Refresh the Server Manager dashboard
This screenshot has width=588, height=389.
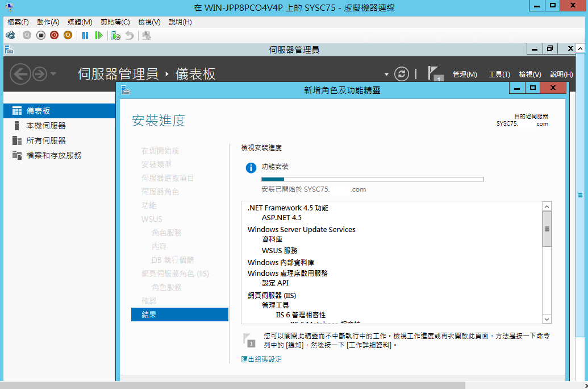point(401,73)
